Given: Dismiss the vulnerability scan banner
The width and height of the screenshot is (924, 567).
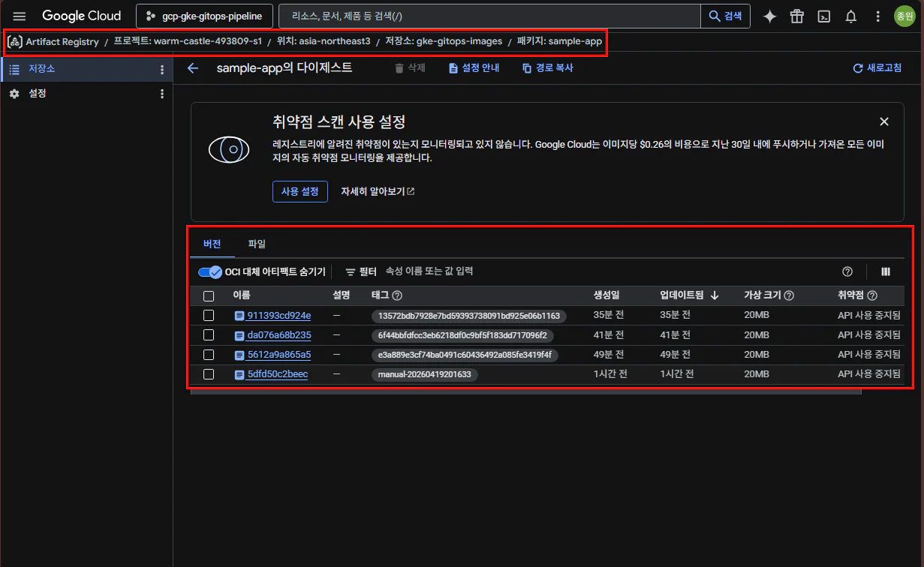Looking at the screenshot, I should pyautogui.click(x=884, y=121).
